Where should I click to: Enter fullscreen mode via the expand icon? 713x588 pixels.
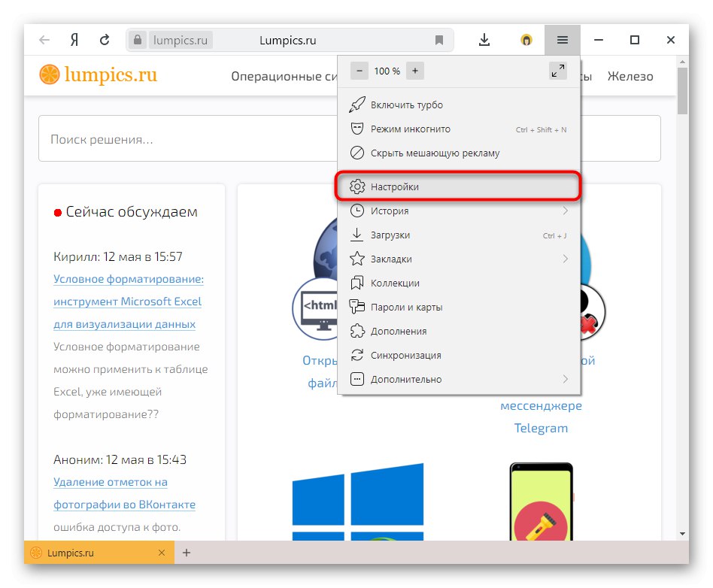(x=557, y=71)
